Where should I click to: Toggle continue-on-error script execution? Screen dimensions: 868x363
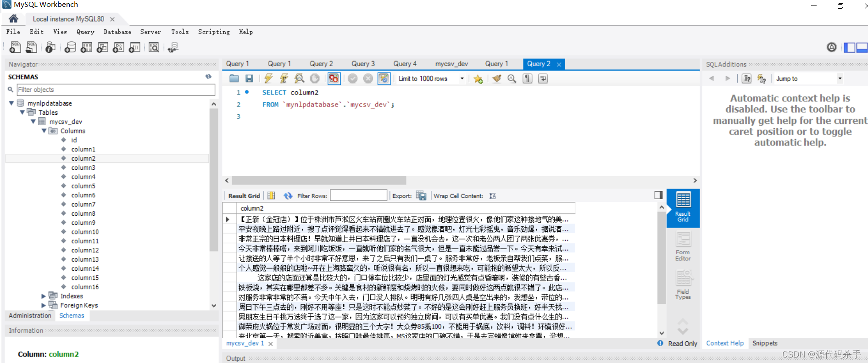pyautogui.click(x=334, y=78)
